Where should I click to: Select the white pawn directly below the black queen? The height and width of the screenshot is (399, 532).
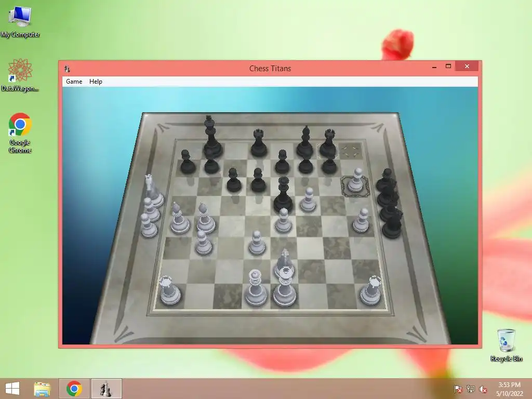[x=283, y=220]
